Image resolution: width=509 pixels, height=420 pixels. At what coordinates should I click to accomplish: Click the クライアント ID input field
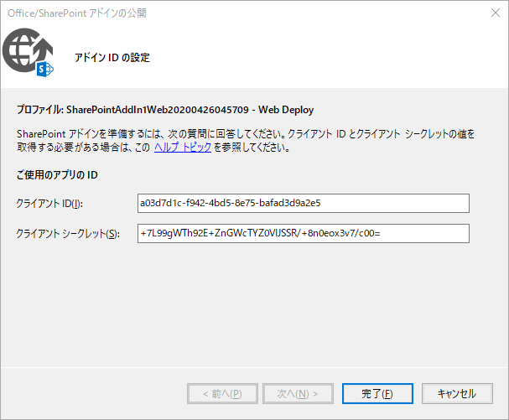coord(303,203)
